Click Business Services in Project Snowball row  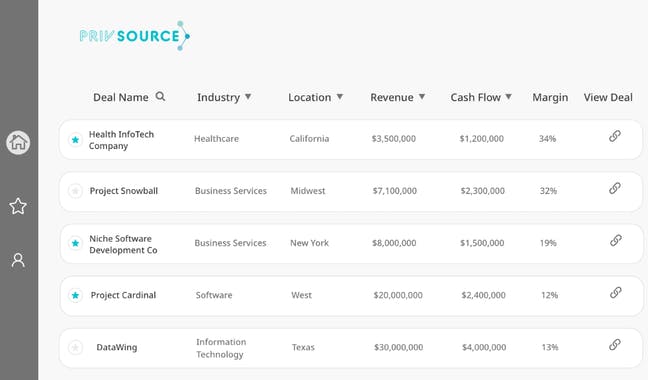point(231,191)
